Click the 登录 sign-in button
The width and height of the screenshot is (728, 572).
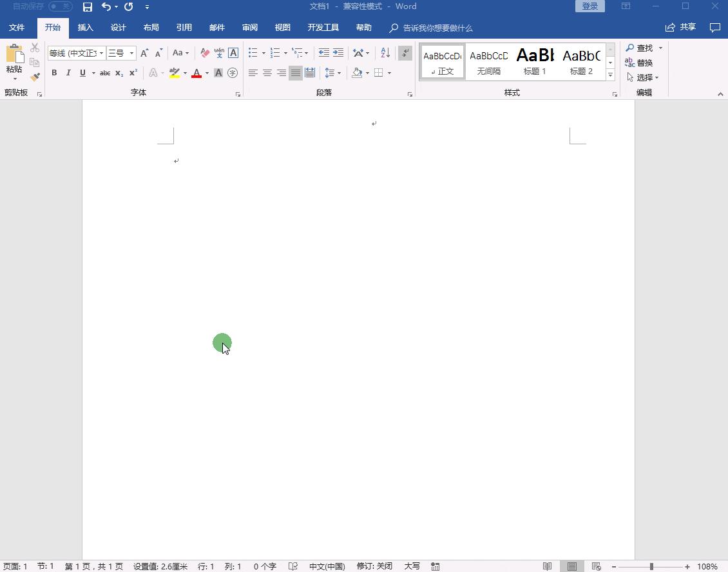pos(589,6)
